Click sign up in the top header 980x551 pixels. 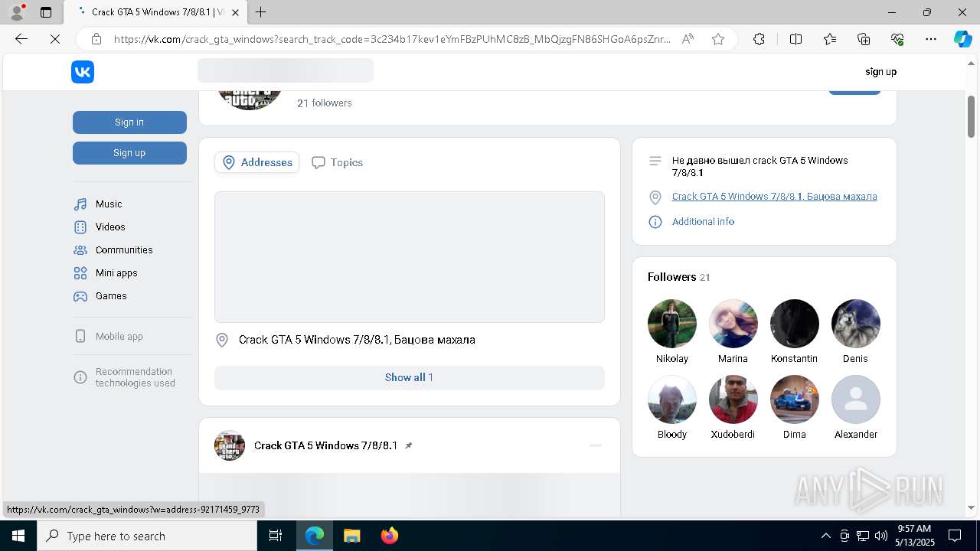[880, 72]
